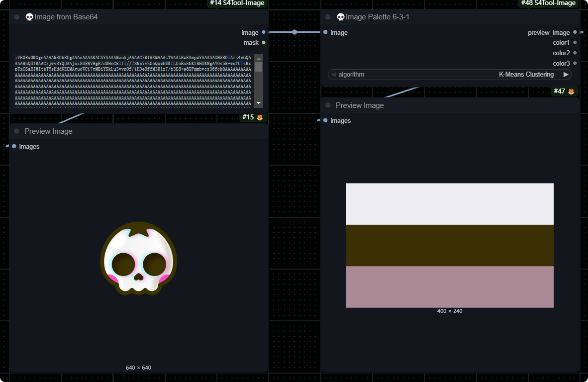Toggle collapse dot on right Preview Image node
Viewport: 588px width, 382px height.
point(328,105)
